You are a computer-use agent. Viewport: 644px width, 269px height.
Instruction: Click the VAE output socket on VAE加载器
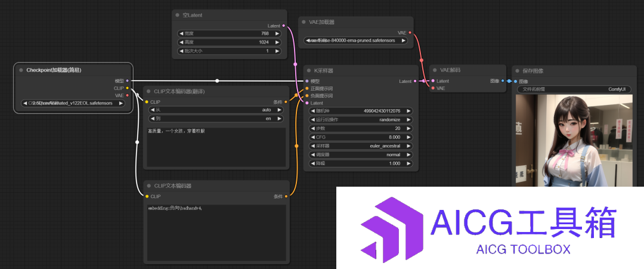[410, 32]
